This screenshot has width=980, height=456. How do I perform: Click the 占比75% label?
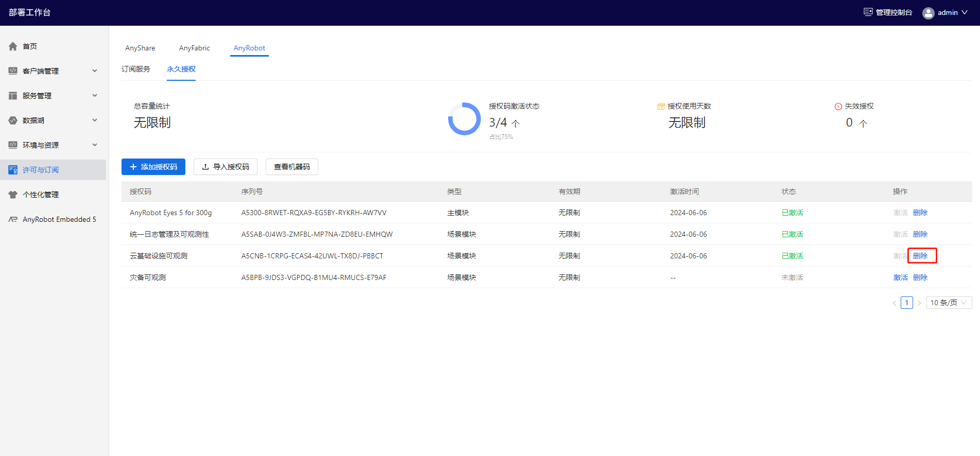click(x=501, y=137)
